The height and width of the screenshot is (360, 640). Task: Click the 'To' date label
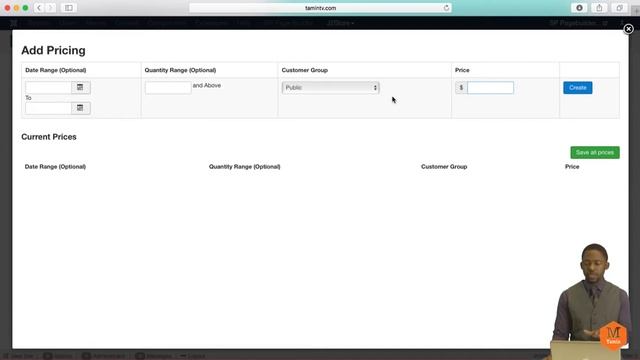(x=28, y=98)
